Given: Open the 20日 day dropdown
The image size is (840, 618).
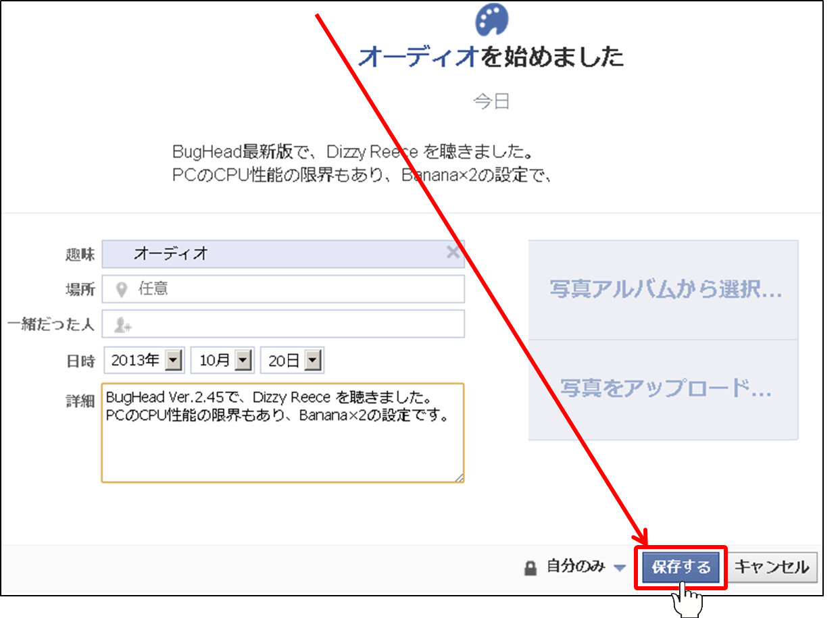Looking at the screenshot, I should click(x=312, y=361).
